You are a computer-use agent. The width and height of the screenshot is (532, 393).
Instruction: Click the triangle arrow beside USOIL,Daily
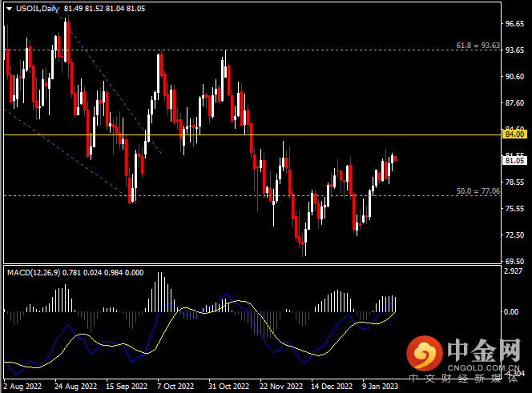10,9
